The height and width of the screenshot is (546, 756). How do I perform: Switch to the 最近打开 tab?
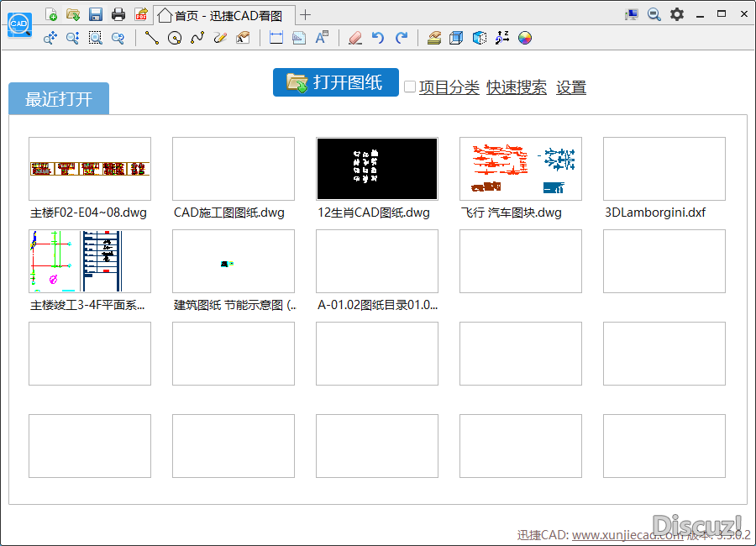click(59, 99)
